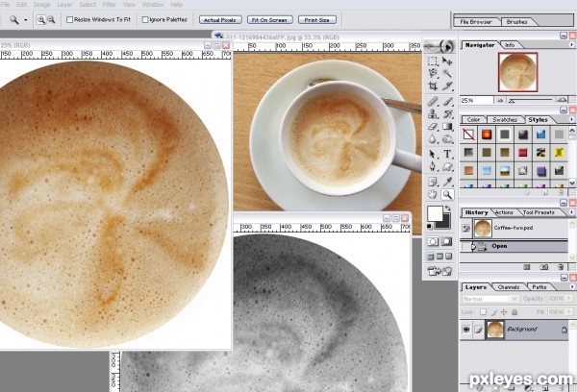Select the Blur tool

(433, 139)
